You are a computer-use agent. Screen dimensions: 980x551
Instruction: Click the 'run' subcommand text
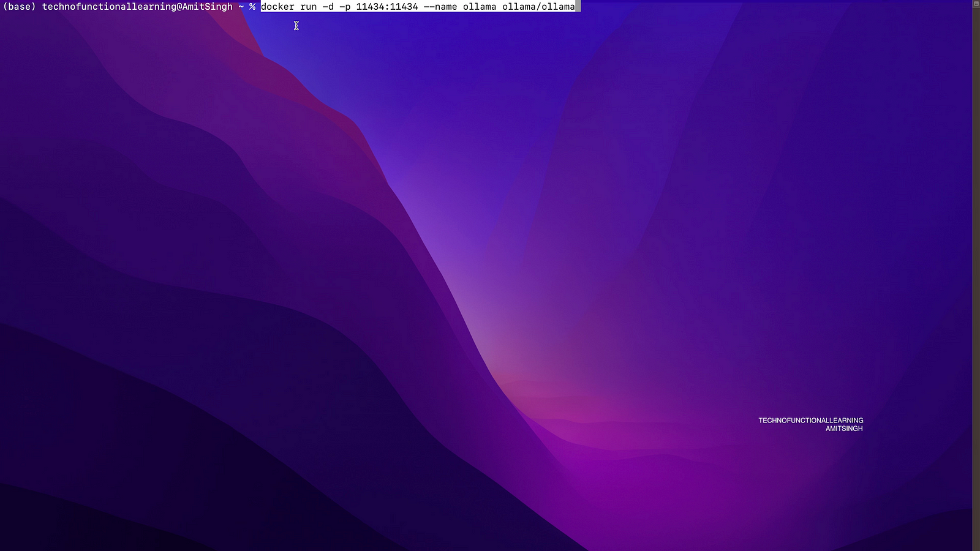[x=308, y=7]
